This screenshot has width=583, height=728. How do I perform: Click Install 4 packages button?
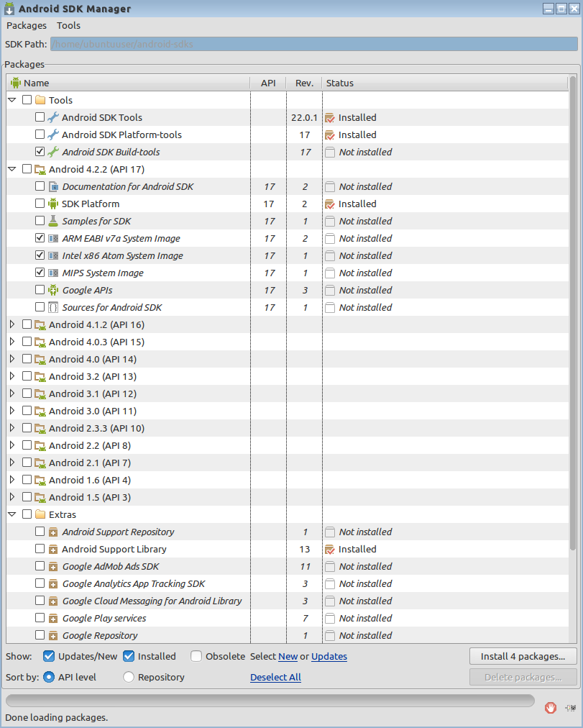point(523,657)
